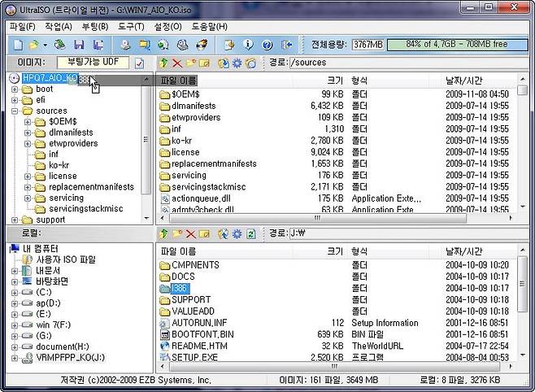Open the 부팅(B) menu
The image size is (535, 392).
(x=95, y=27)
